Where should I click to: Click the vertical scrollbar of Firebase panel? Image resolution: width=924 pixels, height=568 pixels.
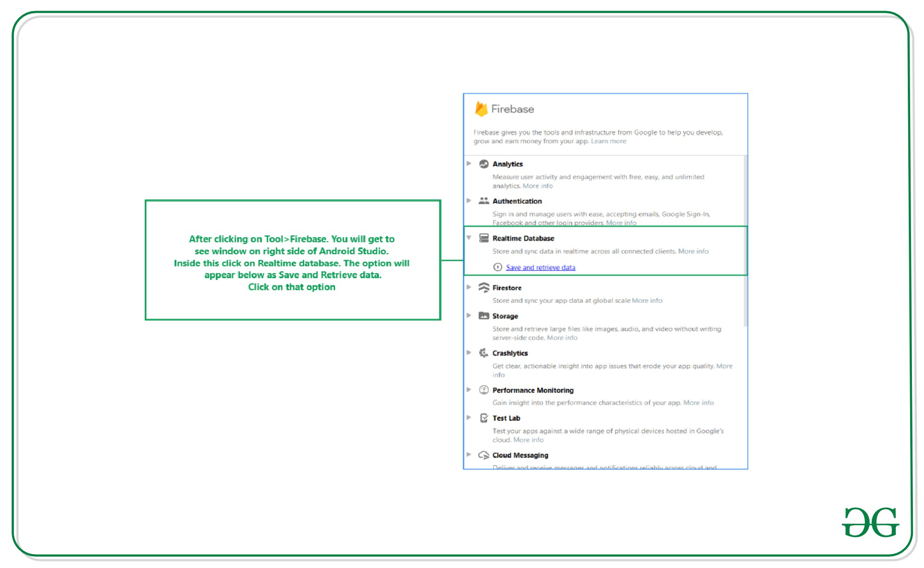[x=745, y=240]
